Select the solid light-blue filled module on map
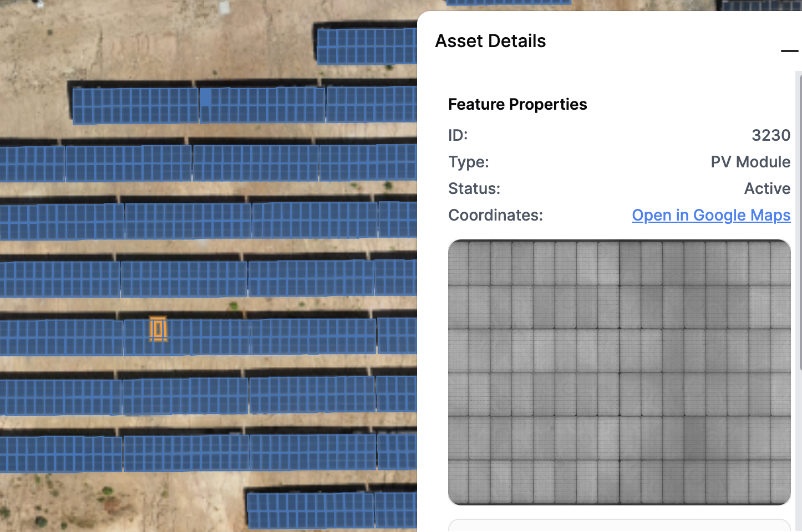 pyautogui.click(x=206, y=97)
